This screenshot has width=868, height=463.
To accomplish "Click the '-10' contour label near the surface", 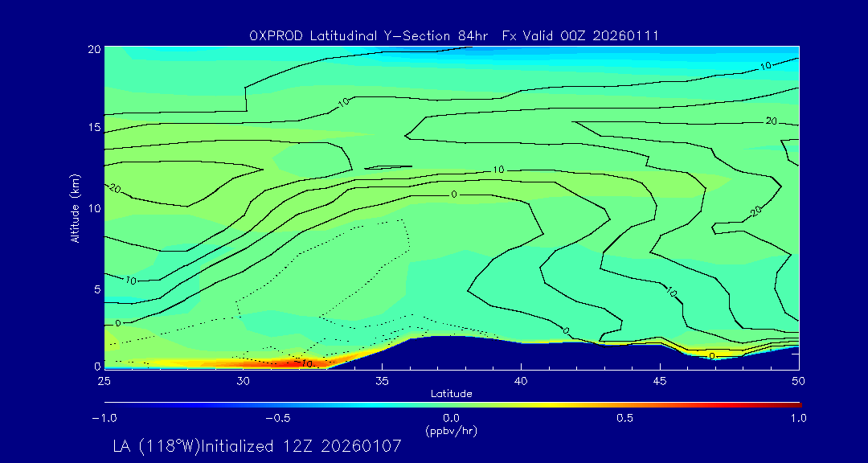I will [304, 363].
